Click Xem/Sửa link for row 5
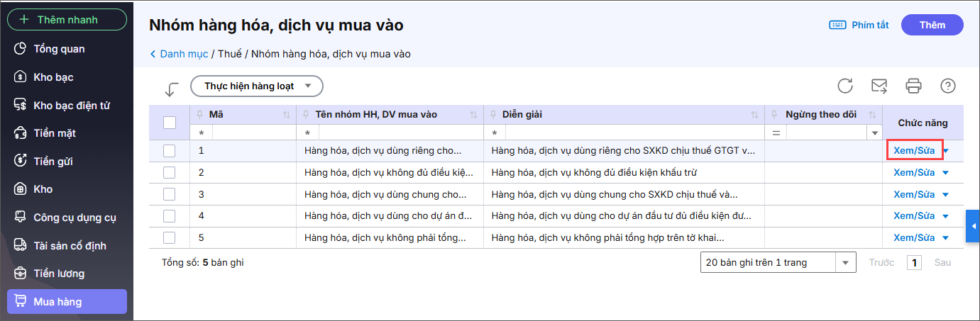 (x=914, y=237)
